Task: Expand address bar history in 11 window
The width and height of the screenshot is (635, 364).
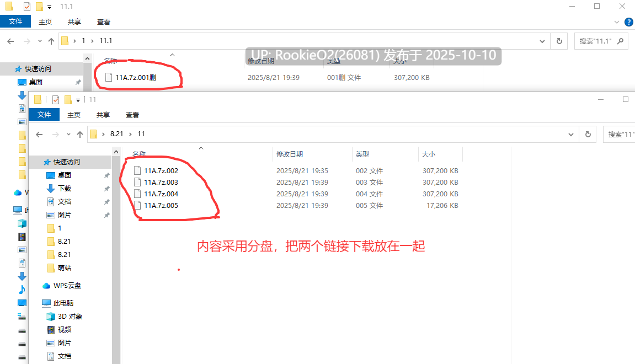Action: (571, 135)
